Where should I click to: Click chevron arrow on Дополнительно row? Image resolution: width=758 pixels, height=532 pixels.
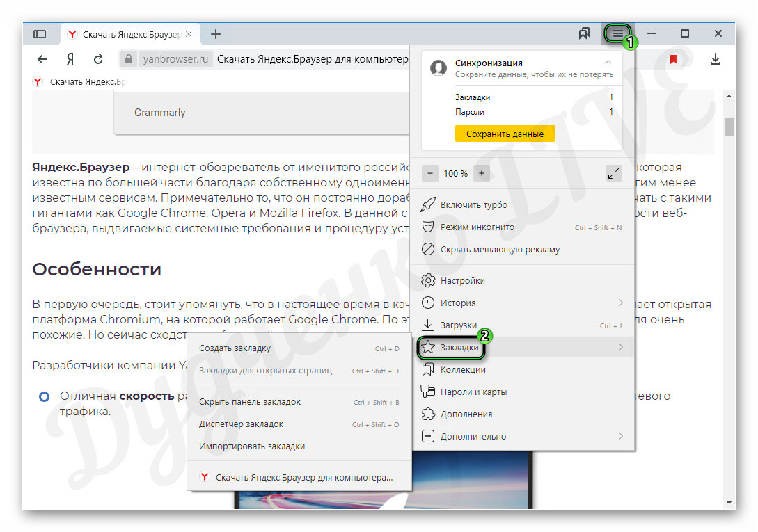(x=621, y=436)
